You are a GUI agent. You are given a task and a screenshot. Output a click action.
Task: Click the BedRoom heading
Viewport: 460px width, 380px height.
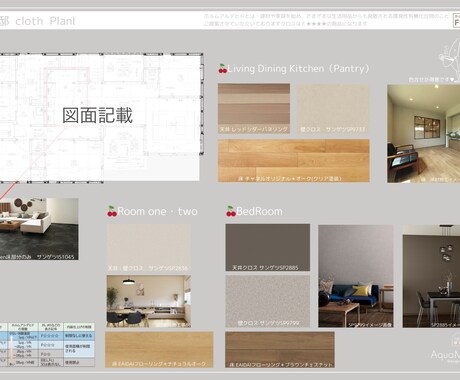(259, 211)
